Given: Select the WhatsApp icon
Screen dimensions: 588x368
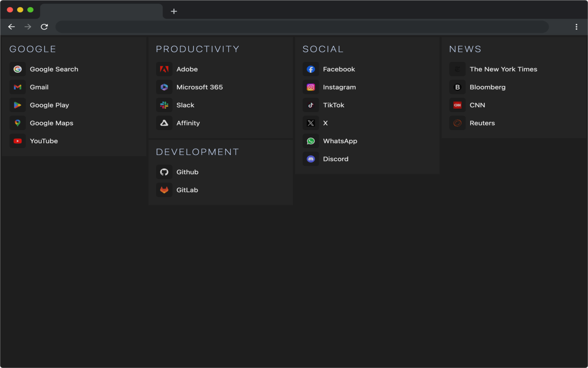Looking at the screenshot, I should coord(311,141).
